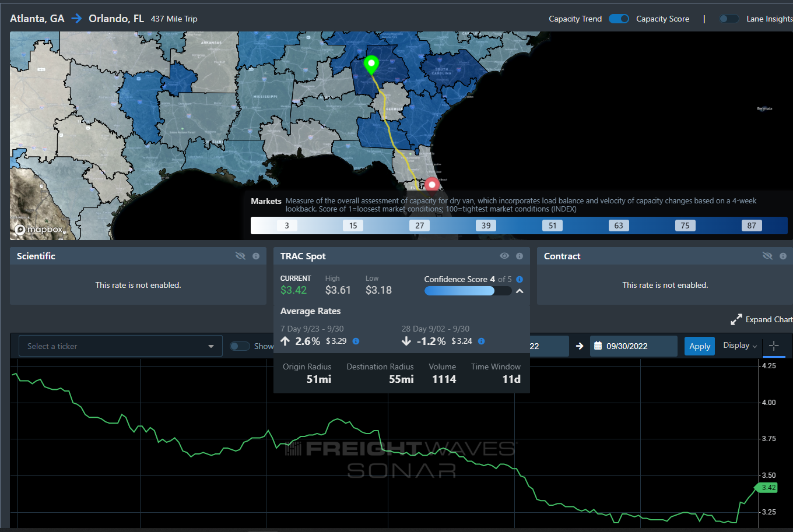Click the up arrow beside 2.6%
The width and height of the screenshot is (793, 532).
[x=285, y=341]
